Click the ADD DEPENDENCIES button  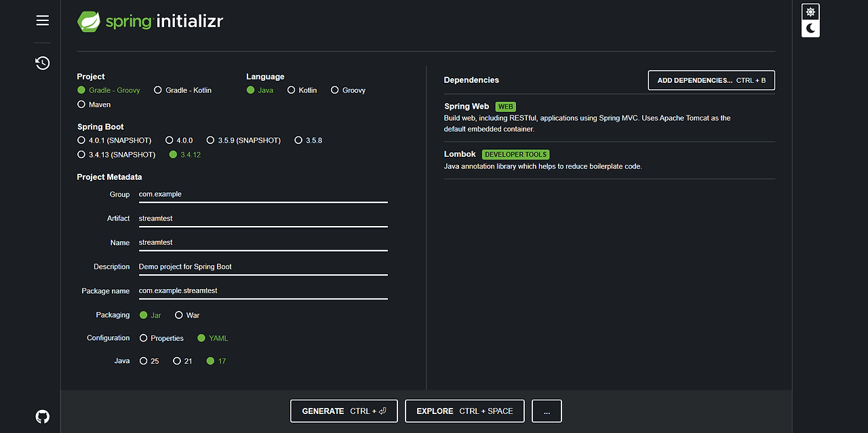tap(711, 80)
